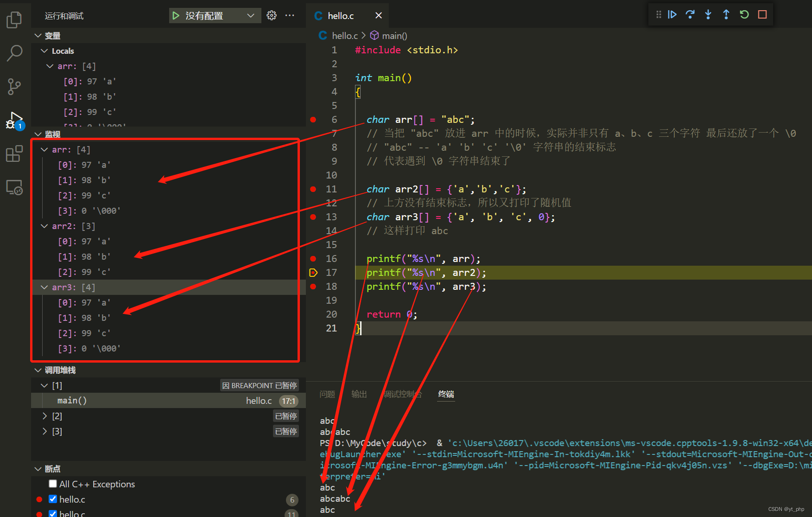The width and height of the screenshot is (812, 517).
Task: Collapse arr3 in the watch list
Action: pos(44,287)
